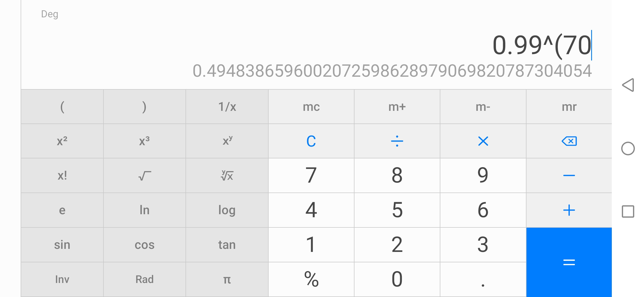The image size is (644, 297).
Task: Tap the Android back navigation triangle
Action: 628,85
